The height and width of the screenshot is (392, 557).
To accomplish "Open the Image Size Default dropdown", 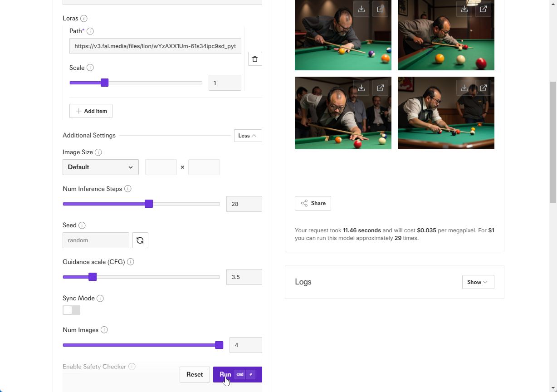I will pyautogui.click(x=101, y=167).
